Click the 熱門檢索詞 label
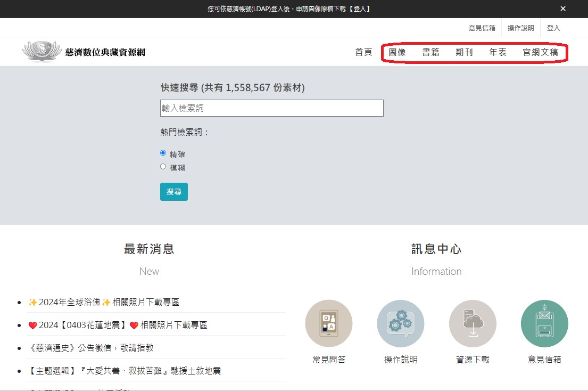This screenshot has height=391, width=588. [x=184, y=132]
